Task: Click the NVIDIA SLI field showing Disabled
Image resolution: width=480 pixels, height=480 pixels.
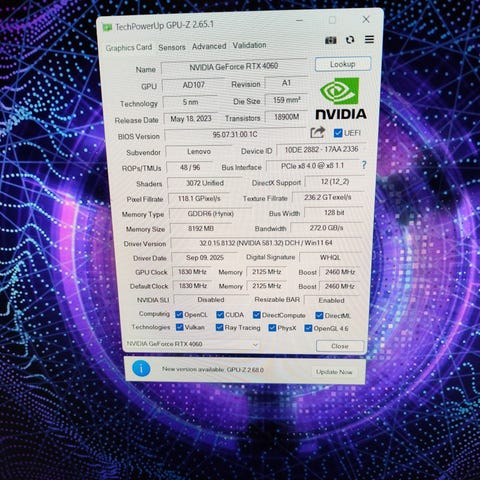Action: coord(210,300)
